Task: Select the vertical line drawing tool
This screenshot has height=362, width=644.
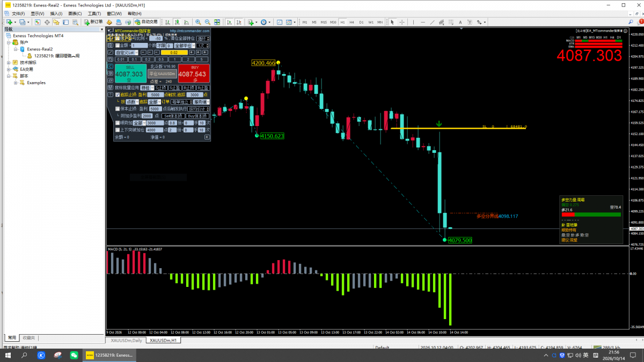Action: [x=414, y=22]
